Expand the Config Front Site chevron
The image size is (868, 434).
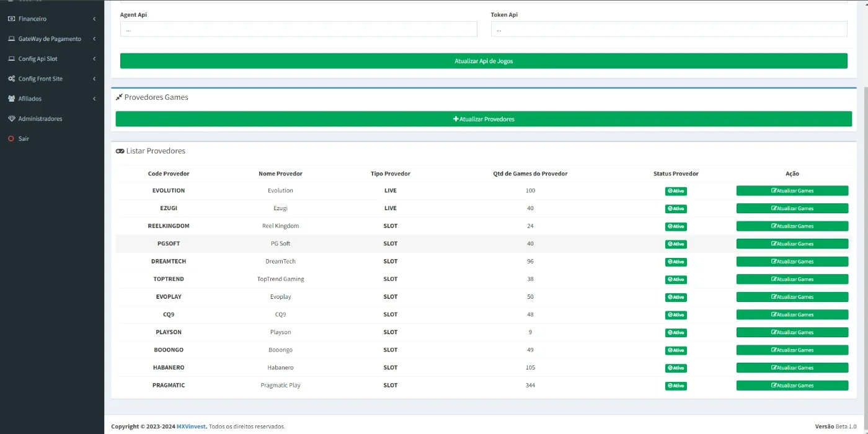coord(94,79)
